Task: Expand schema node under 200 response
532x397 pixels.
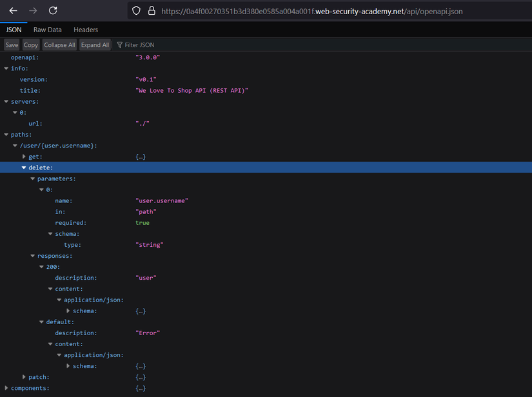Action: (68, 311)
